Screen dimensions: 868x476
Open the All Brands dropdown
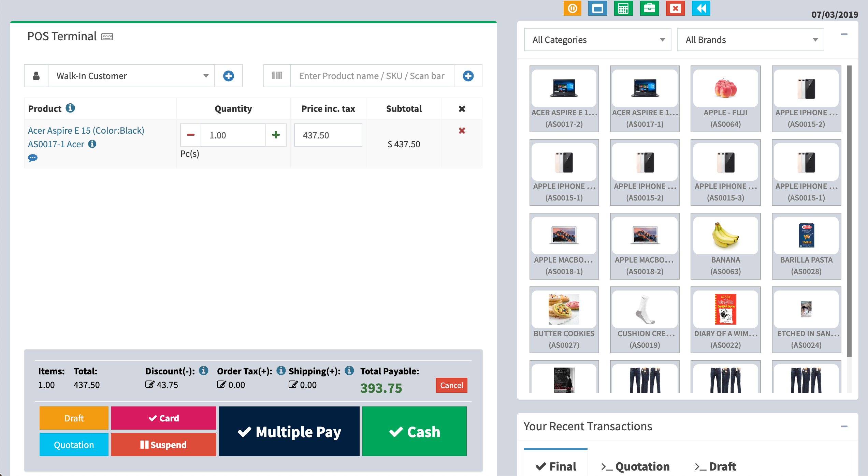coord(751,40)
